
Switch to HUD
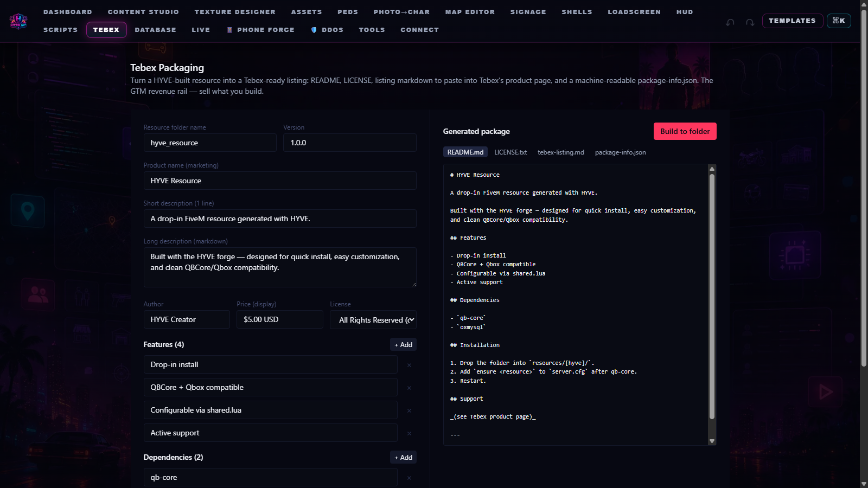(685, 12)
